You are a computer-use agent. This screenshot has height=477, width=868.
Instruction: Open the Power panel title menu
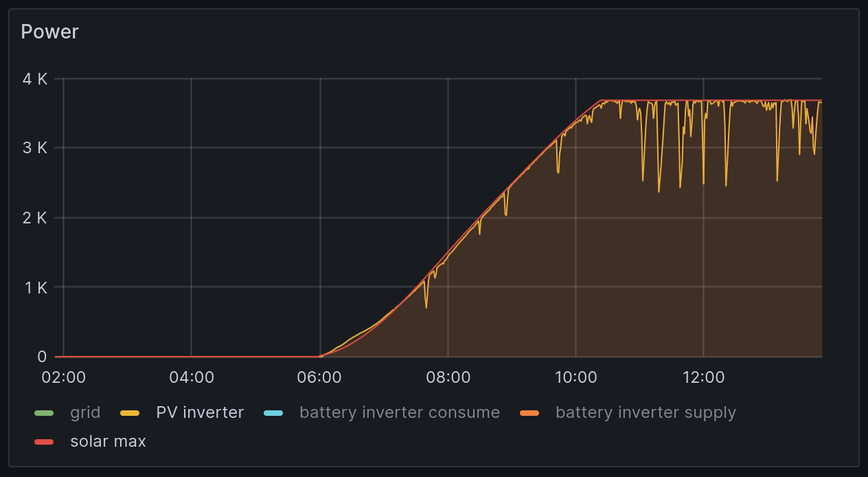49,32
